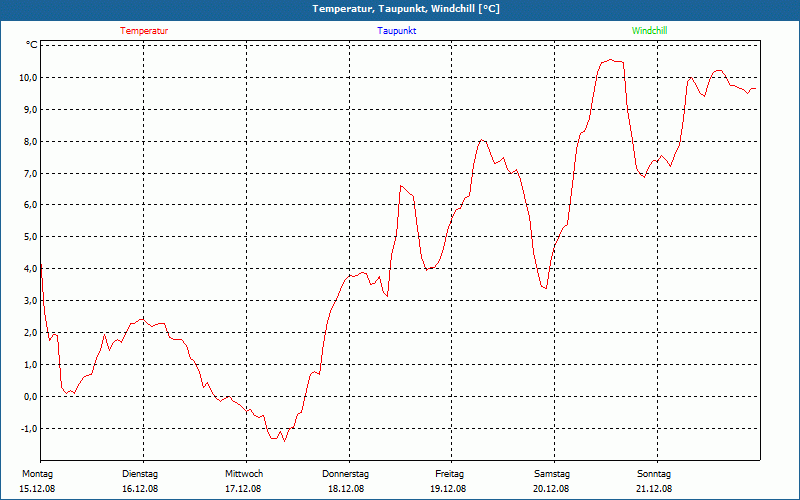Click the 19.12.08 date label

448,489
